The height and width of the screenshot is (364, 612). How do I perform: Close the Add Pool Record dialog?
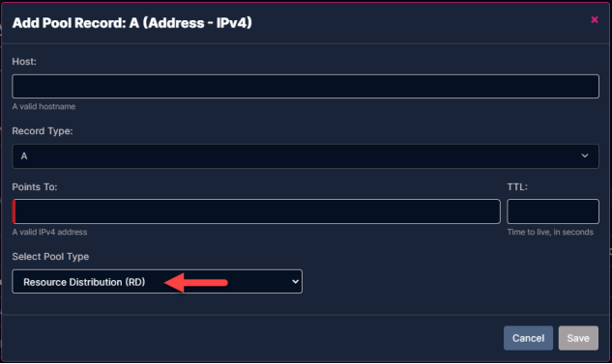594,19
